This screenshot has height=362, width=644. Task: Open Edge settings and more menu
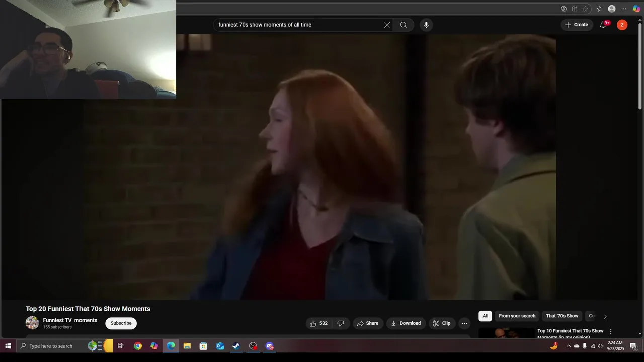point(624,9)
